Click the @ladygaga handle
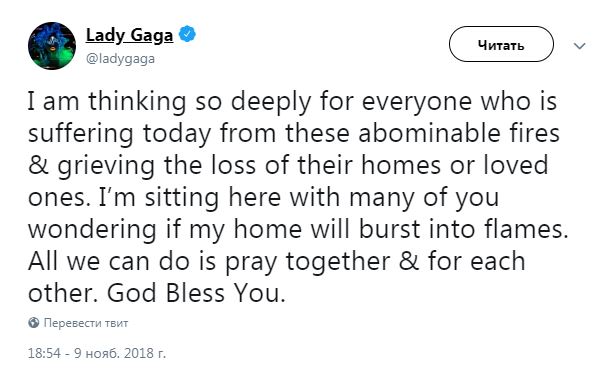 [120, 59]
